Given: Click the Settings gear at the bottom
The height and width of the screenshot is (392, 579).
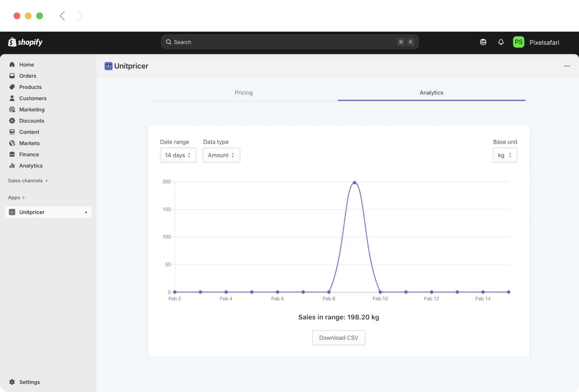Looking at the screenshot, I should (x=12, y=382).
